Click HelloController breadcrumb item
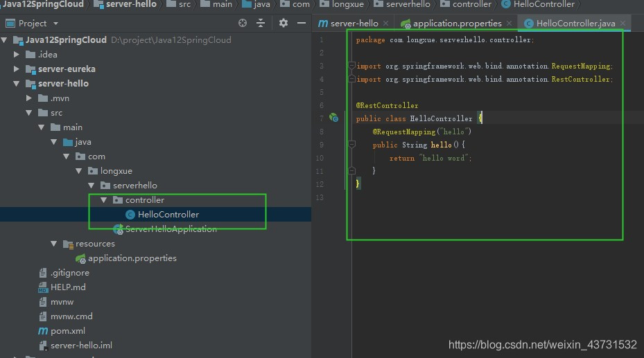Image resolution: width=644 pixels, height=358 pixels. [x=538, y=5]
